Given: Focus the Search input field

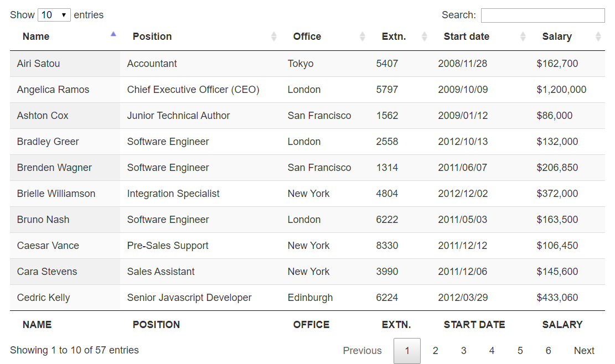Looking at the screenshot, I should (542, 15).
